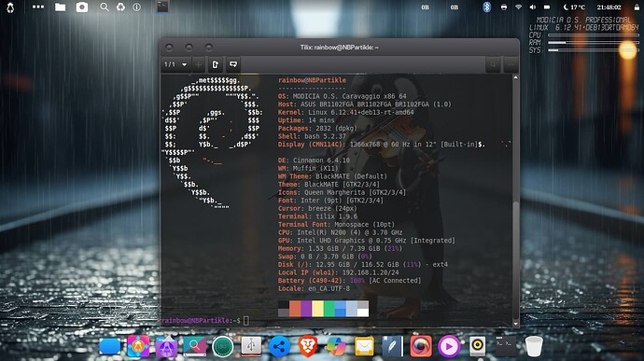Launch the orange eye-lens app in dock

point(421,347)
